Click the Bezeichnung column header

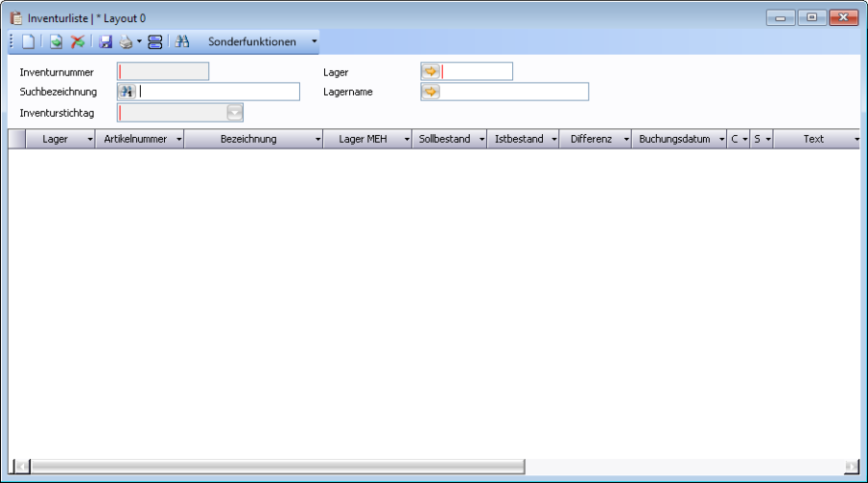pos(248,139)
